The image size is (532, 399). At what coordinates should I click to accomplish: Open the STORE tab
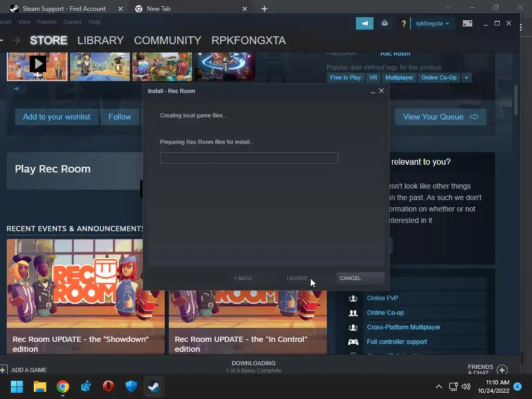point(48,41)
